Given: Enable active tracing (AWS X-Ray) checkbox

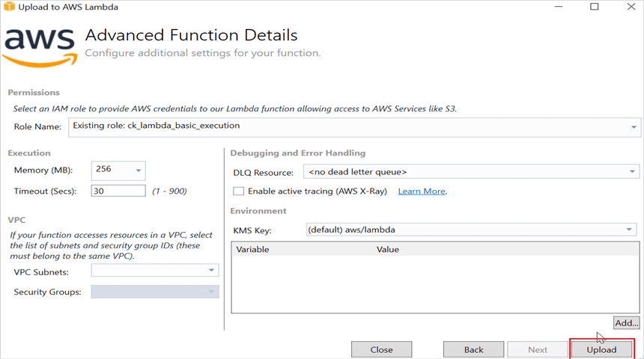Looking at the screenshot, I should point(238,191).
